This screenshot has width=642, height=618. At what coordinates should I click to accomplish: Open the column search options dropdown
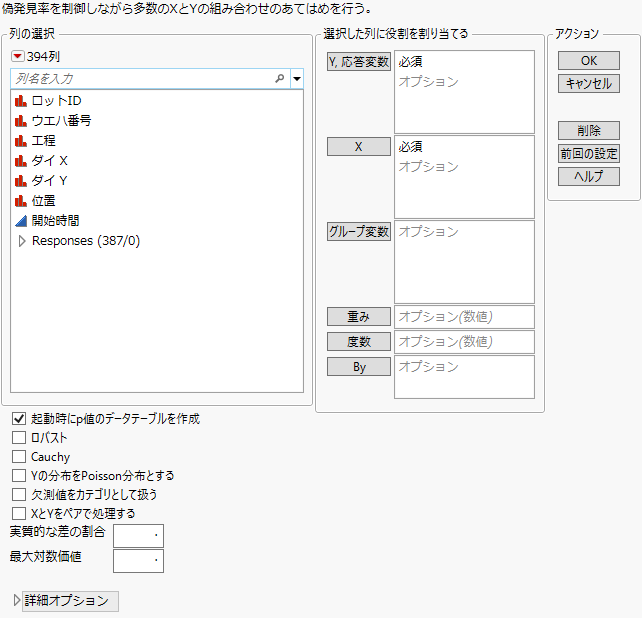point(296,78)
